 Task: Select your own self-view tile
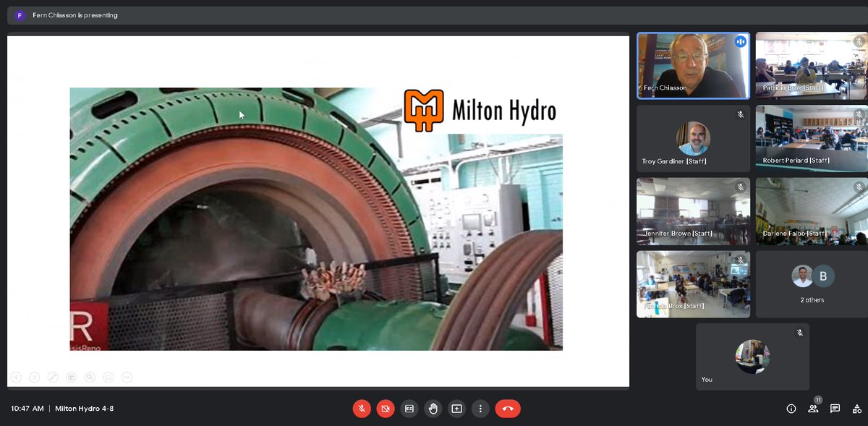pyautogui.click(x=752, y=357)
